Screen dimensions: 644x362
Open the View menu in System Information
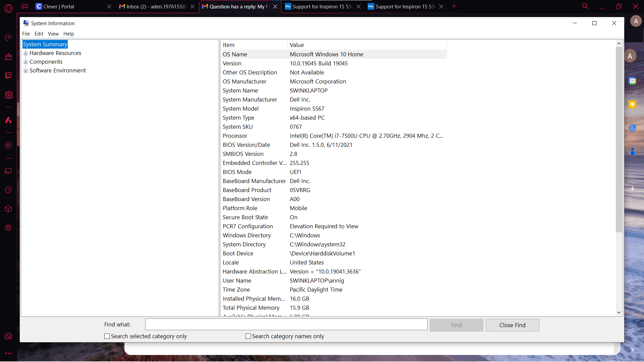[x=53, y=34]
